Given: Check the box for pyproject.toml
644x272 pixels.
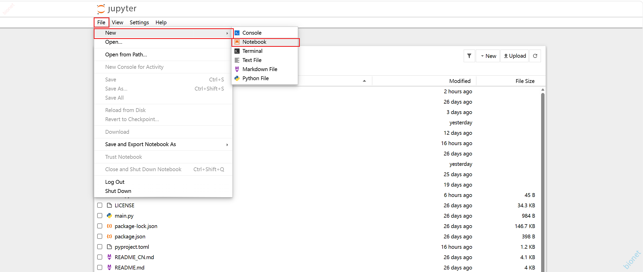Looking at the screenshot, I should click(x=100, y=247).
